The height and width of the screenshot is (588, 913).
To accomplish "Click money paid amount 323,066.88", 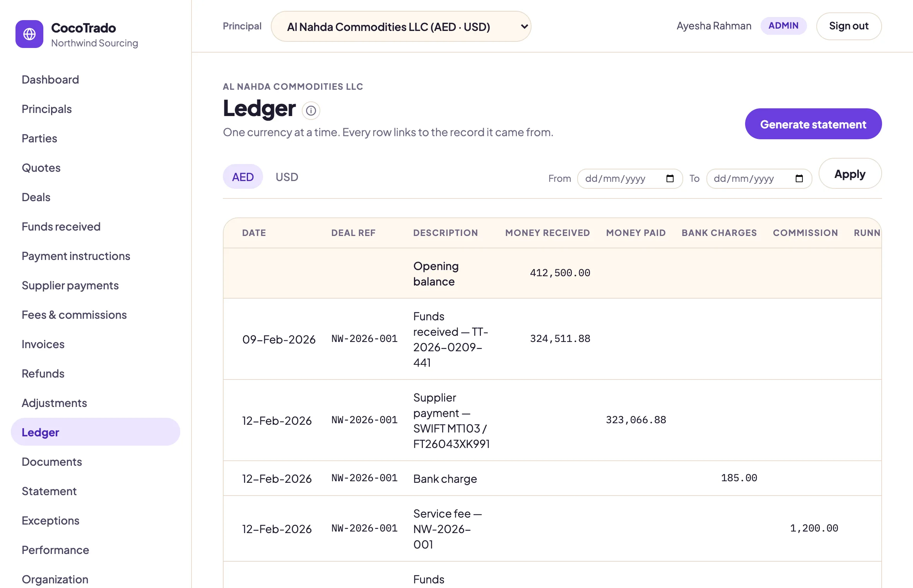I will click(636, 420).
